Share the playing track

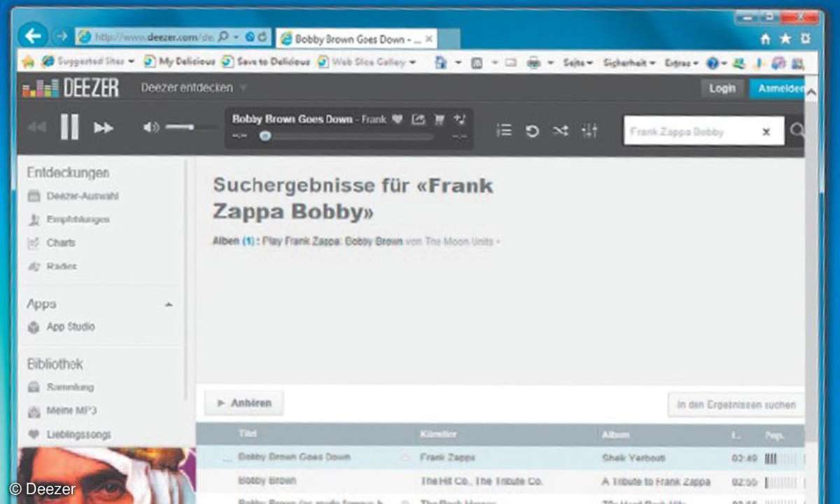coord(418,119)
